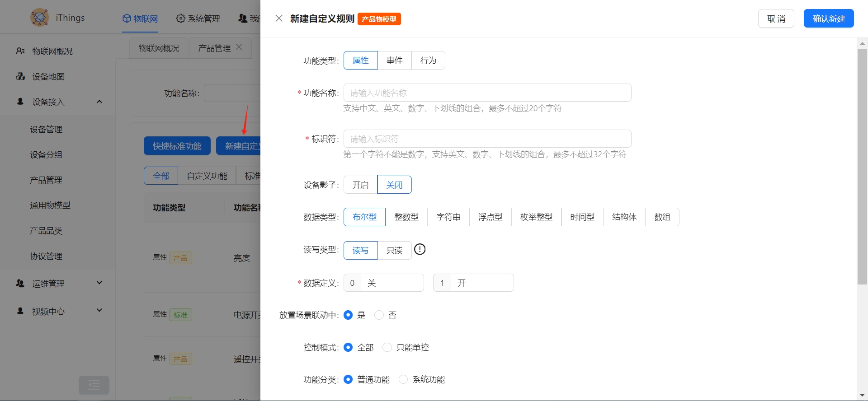Expand the 视频中心 sidebar section
The height and width of the screenshot is (401, 868).
pos(99,311)
